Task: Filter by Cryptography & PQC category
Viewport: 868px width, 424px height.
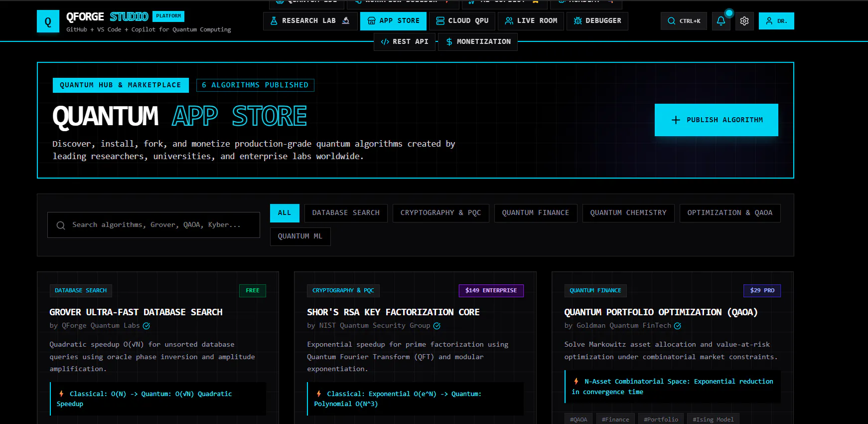Action: click(x=440, y=213)
